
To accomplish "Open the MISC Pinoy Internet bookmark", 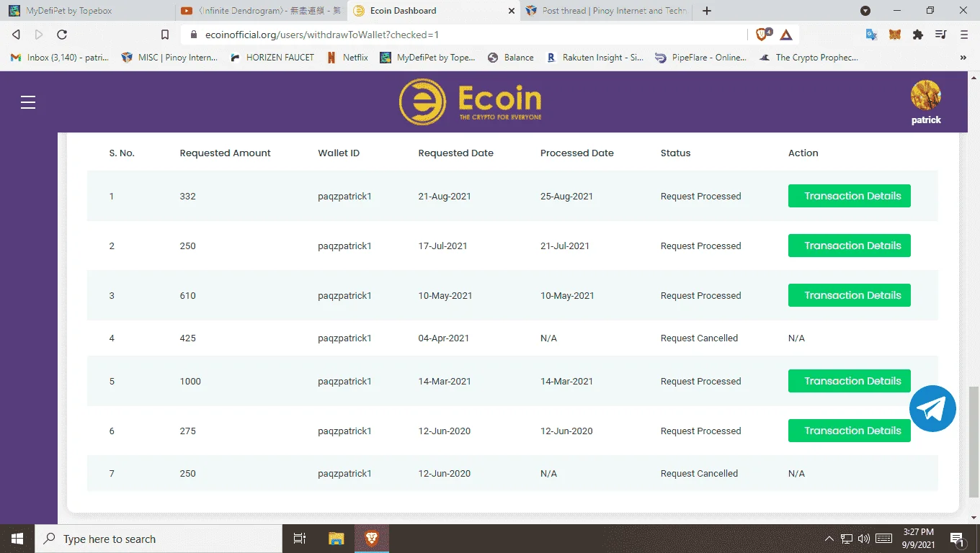I will coord(170,58).
